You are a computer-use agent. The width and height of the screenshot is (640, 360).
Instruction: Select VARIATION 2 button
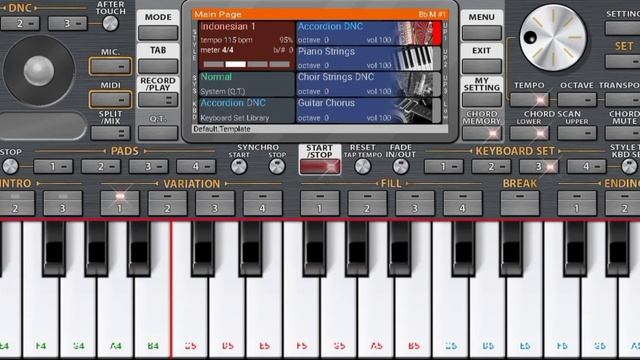(x=167, y=203)
